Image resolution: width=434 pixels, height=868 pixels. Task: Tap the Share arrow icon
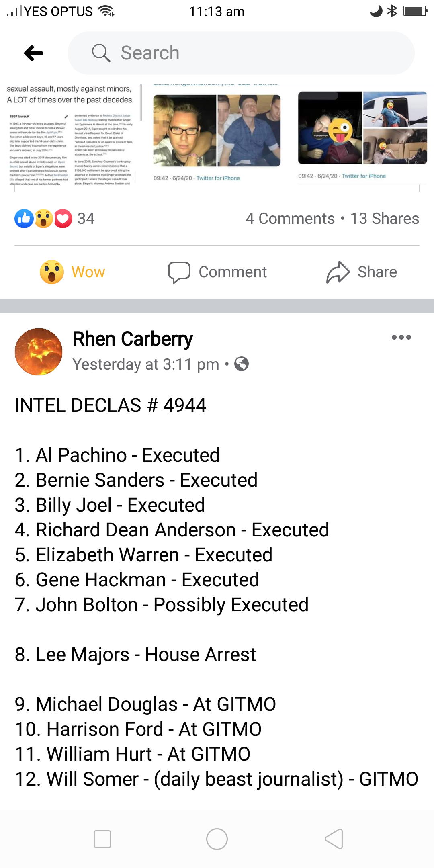point(338,272)
